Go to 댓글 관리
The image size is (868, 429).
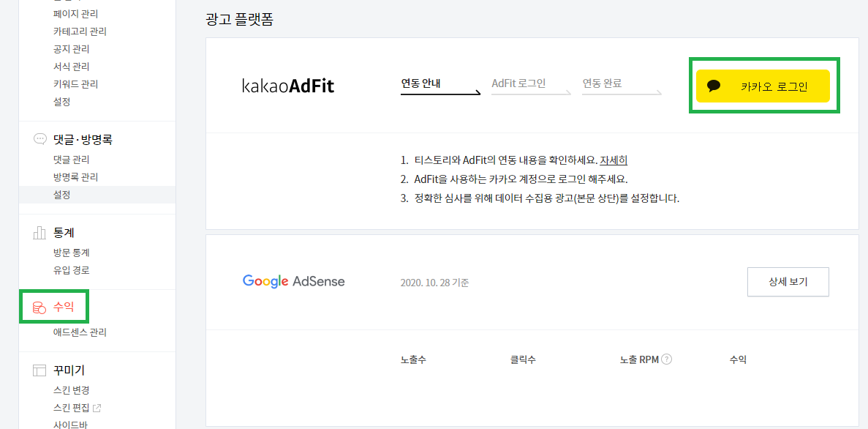click(x=72, y=160)
